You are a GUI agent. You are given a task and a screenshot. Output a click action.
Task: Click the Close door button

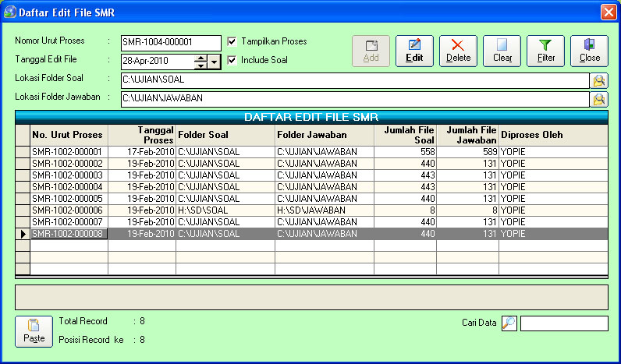[x=589, y=51]
